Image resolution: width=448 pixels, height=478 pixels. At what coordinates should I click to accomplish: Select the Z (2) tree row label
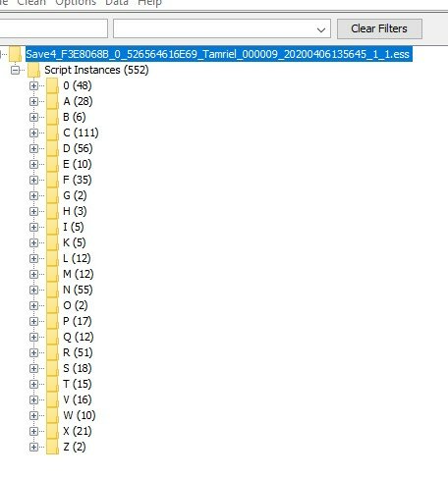[x=75, y=447]
